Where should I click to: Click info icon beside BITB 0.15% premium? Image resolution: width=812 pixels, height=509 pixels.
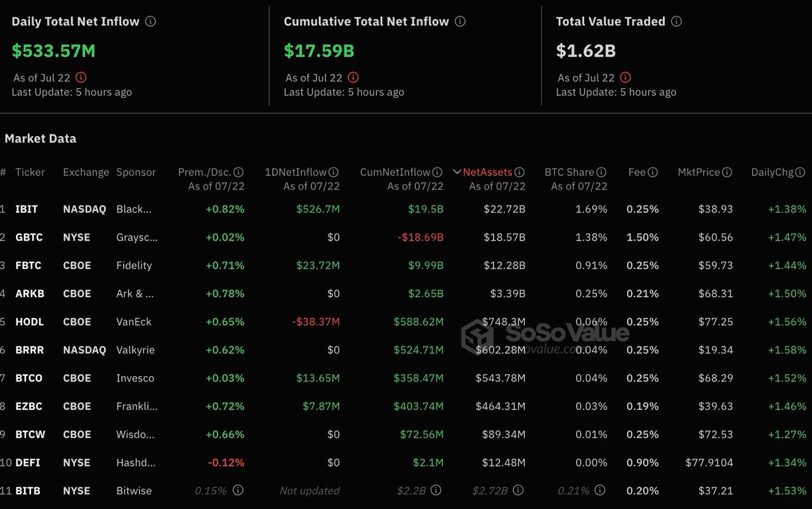pyautogui.click(x=238, y=490)
